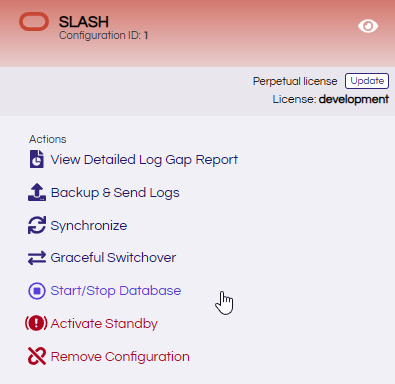Click the Graceful Switchover swap arrows icon
The width and height of the screenshot is (395, 384).
(37, 258)
